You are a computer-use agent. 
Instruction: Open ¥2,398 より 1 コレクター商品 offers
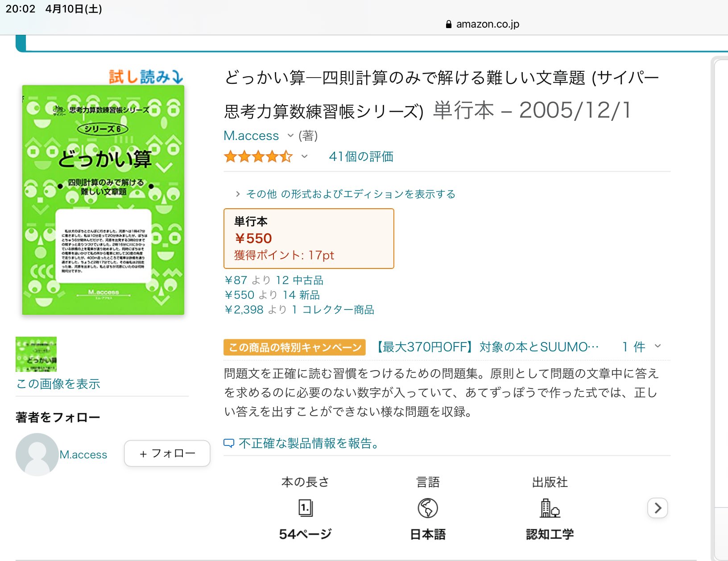[x=299, y=309]
